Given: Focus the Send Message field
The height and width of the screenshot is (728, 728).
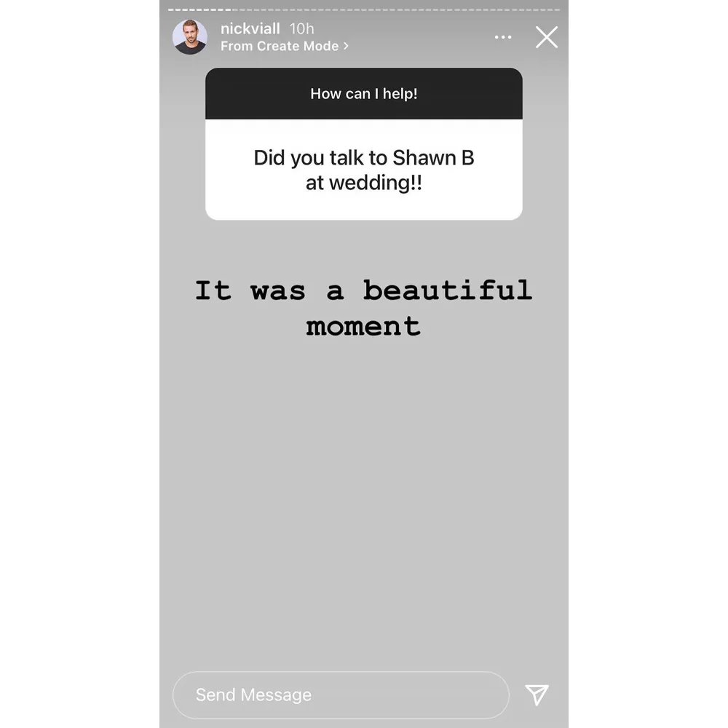Looking at the screenshot, I should (x=341, y=695).
